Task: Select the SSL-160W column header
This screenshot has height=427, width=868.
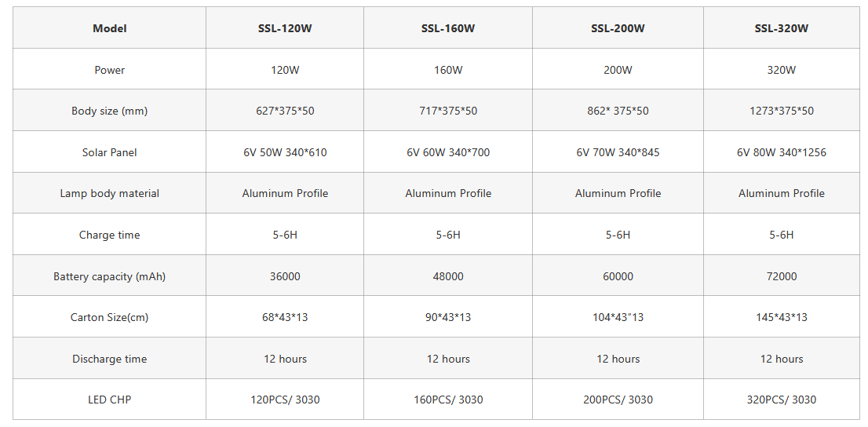Action: click(448, 28)
